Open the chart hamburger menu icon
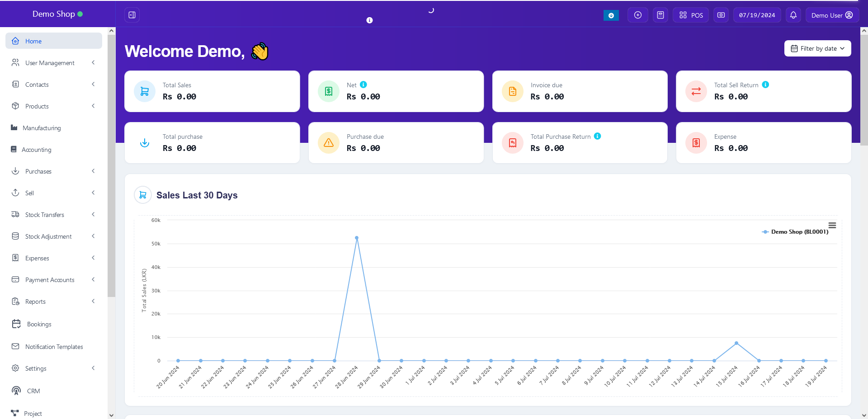868x419 pixels. tap(832, 225)
